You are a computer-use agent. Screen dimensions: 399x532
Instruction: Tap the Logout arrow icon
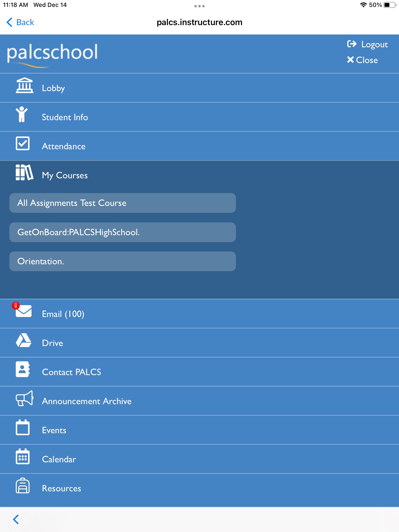click(x=352, y=44)
